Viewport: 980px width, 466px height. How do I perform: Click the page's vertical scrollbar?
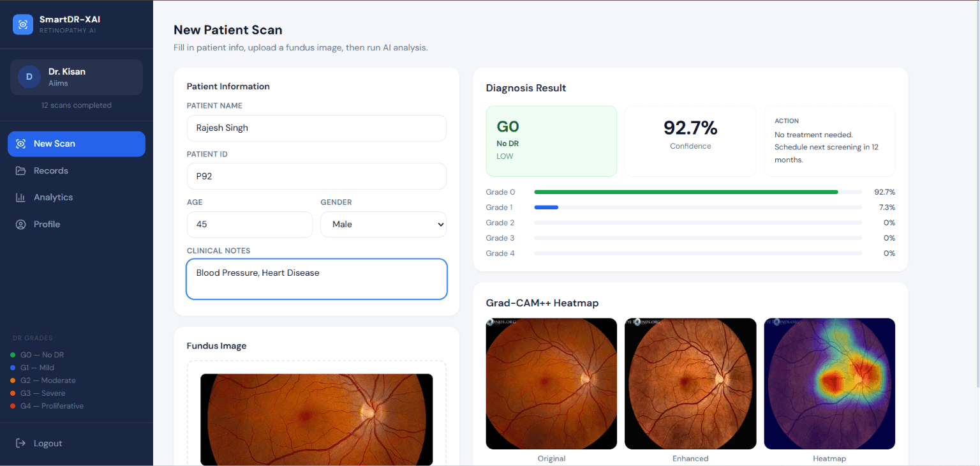pos(977,193)
